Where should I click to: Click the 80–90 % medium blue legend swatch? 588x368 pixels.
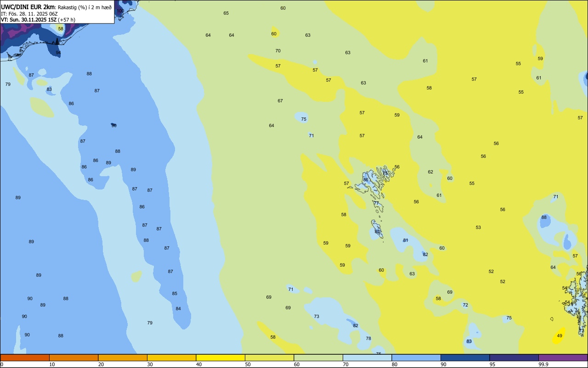[416, 357]
